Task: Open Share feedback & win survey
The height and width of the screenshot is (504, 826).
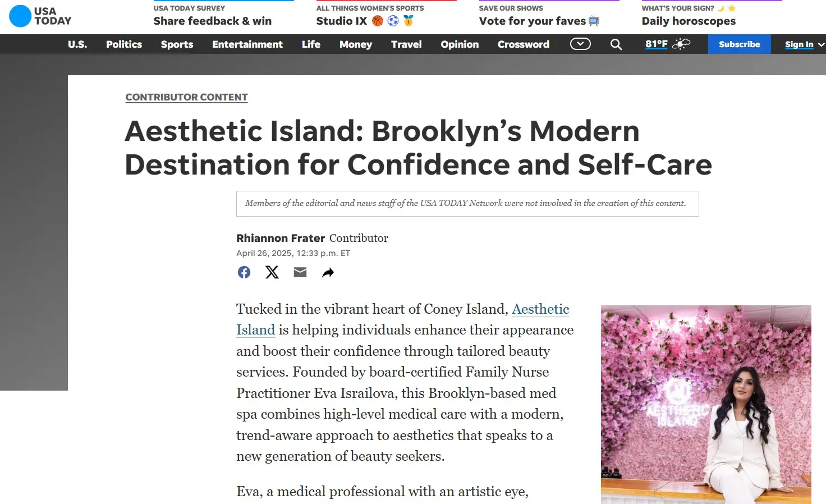Action: (x=212, y=21)
